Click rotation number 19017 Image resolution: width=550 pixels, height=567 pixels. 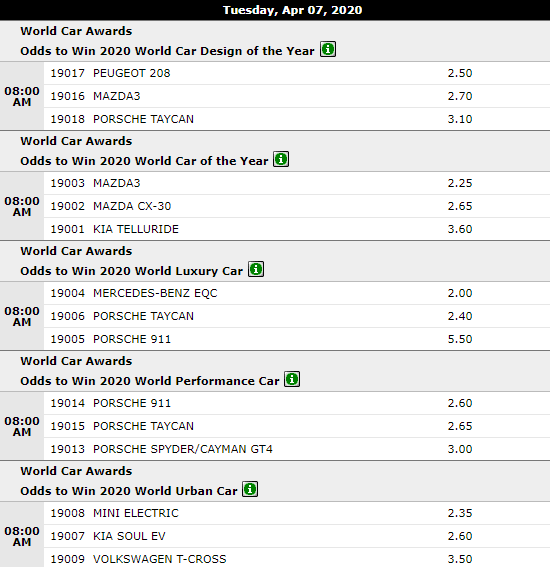click(67, 73)
